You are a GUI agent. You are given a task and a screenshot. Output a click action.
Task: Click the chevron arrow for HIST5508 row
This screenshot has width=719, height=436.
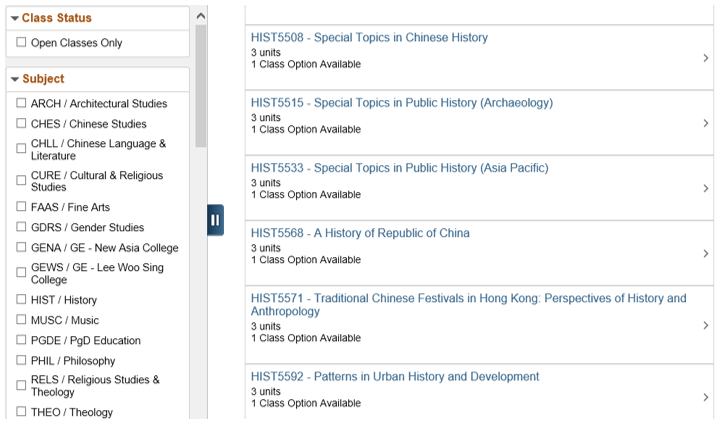pos(705,58)
